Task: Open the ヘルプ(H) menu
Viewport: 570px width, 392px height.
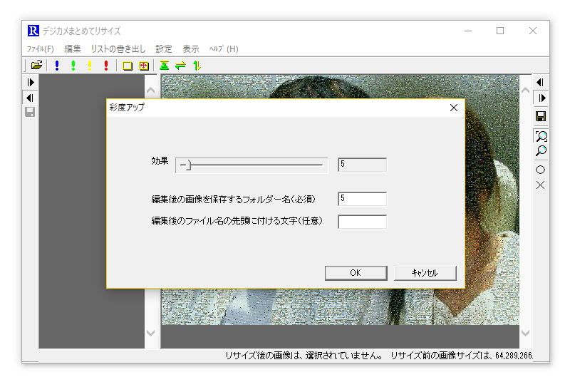Action: click(x=224, y=49)
